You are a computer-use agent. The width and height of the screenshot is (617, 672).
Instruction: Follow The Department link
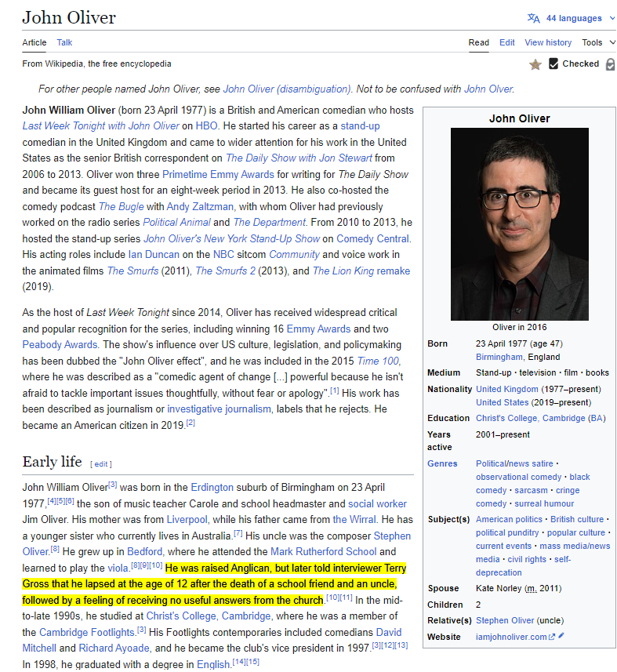[x=270, y=222]
